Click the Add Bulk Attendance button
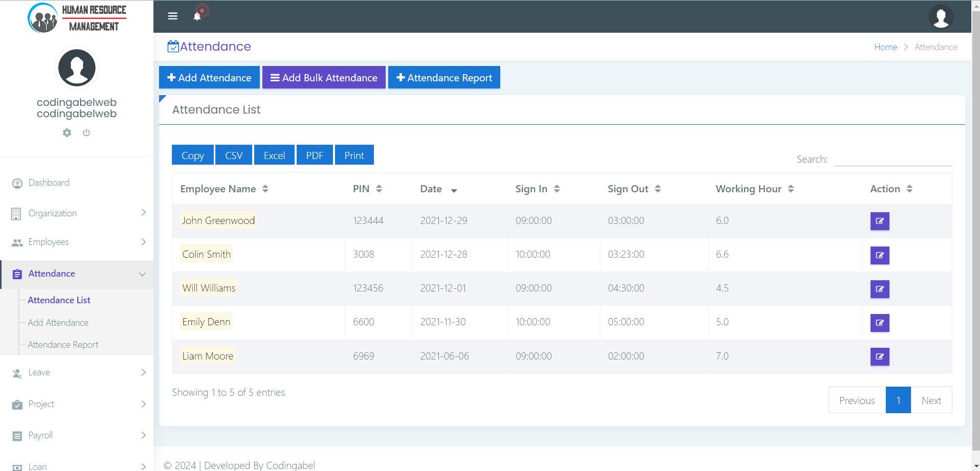Image resolution: width=980 pixels, height=471 pixels. pos(324,78)
